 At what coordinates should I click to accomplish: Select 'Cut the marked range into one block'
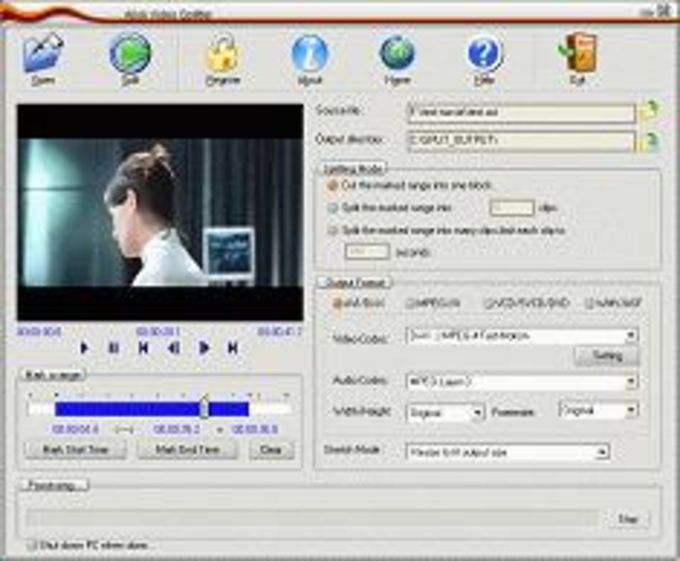pyautogui.click(x=333, y=186)
